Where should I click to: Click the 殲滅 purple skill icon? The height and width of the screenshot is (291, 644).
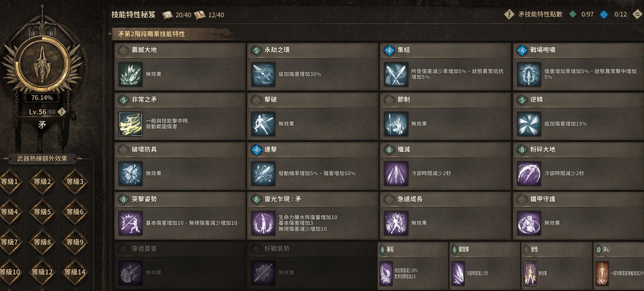(x=396, y=173)
